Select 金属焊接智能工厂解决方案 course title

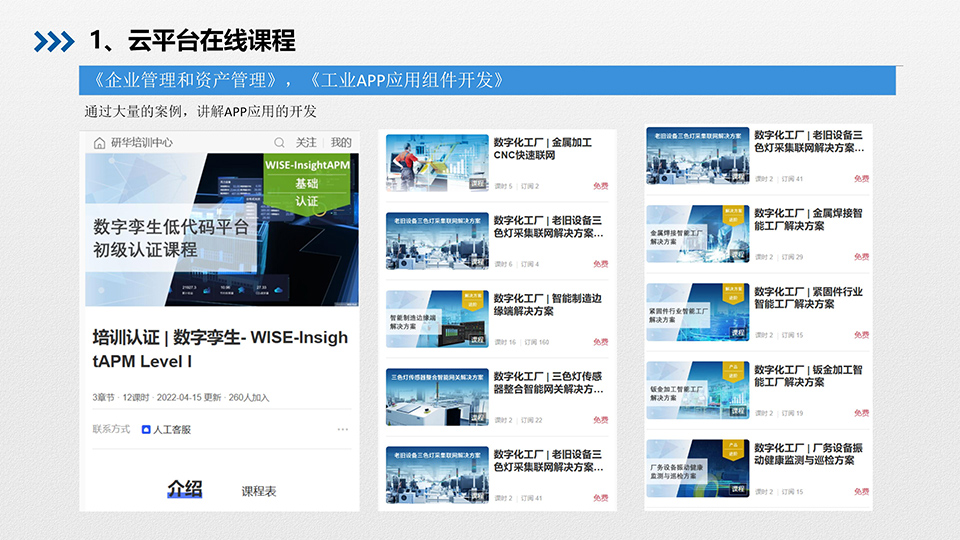(x=808, y=220)
